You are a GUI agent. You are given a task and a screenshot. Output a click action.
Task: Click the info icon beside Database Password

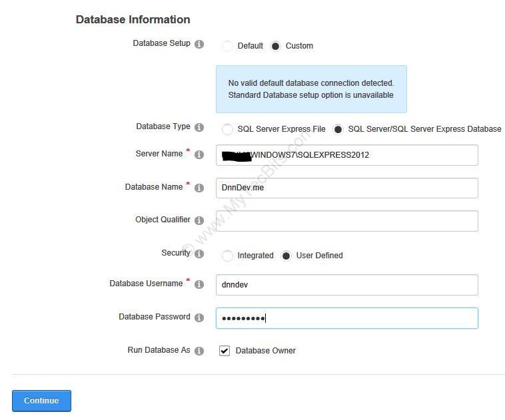[x=199, y=317]
